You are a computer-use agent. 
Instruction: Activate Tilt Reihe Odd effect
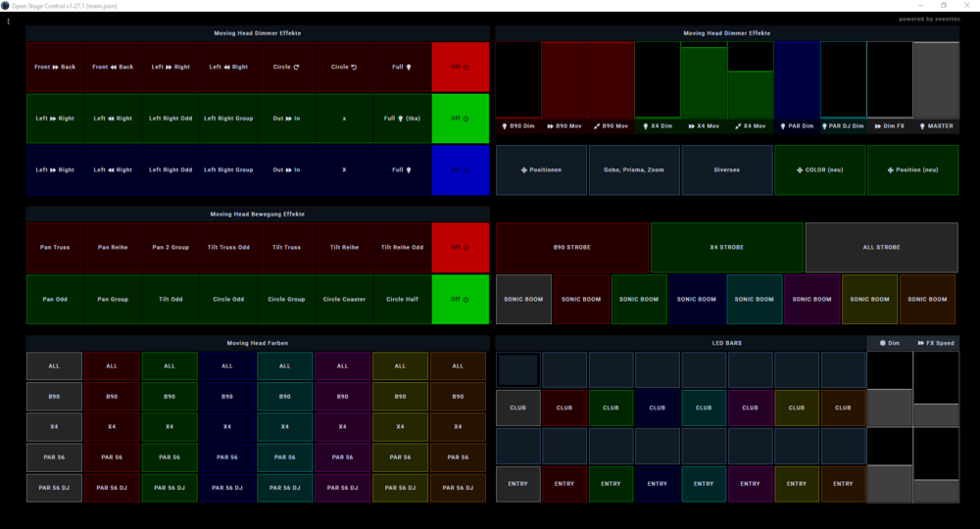(402, 247)
